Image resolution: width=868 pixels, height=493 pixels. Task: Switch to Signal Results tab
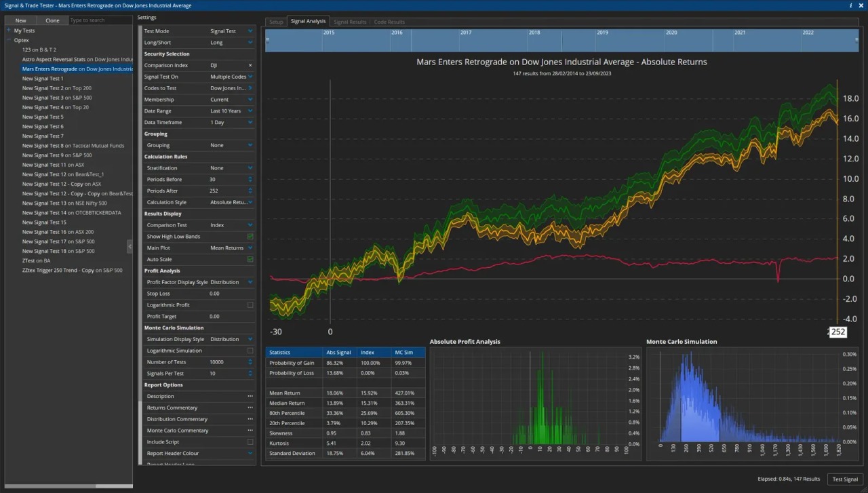pos(350,22)
